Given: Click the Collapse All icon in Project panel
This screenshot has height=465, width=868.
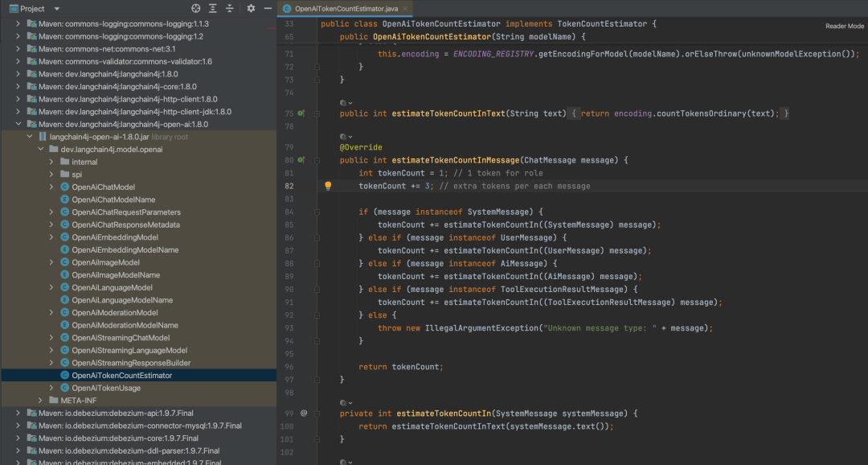Looking at the screenshot, I should tap(230, 8).
